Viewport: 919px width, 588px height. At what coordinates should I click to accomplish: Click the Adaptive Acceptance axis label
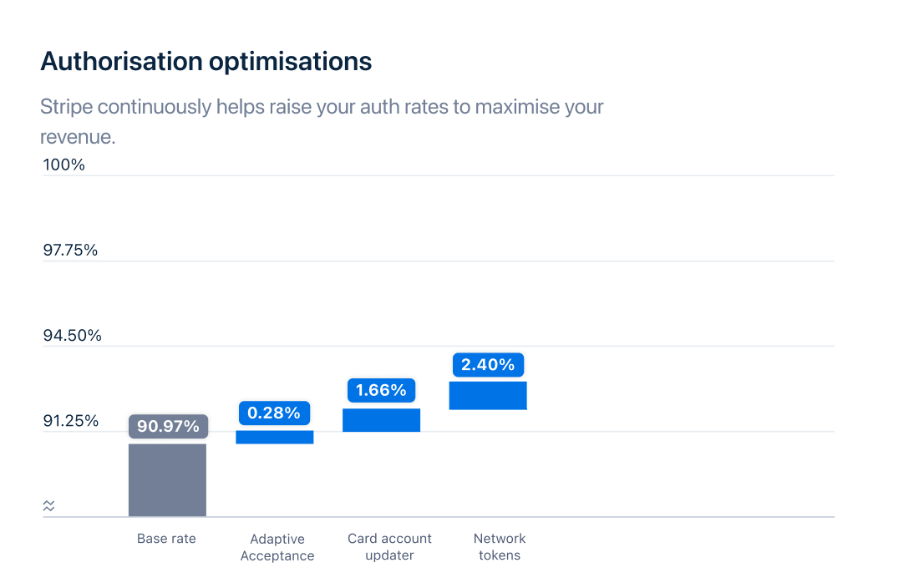(x=277, y=547)
